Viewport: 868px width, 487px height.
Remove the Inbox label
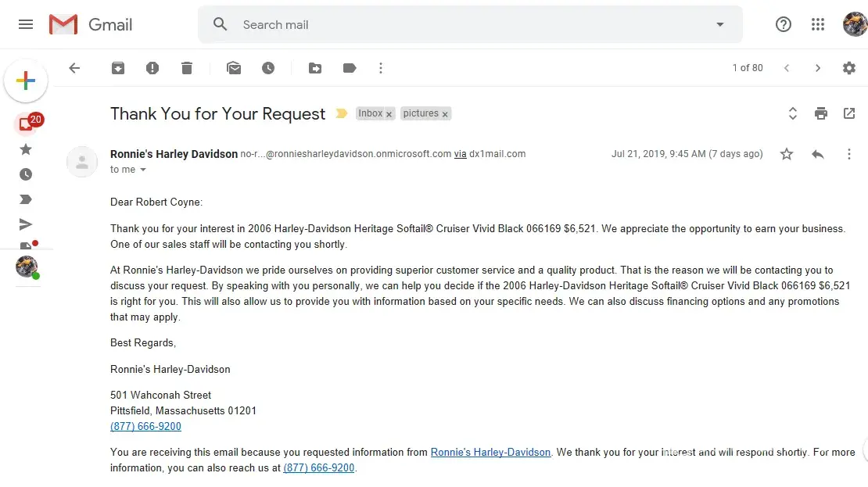pyautogui.click(x=389, y=114)
